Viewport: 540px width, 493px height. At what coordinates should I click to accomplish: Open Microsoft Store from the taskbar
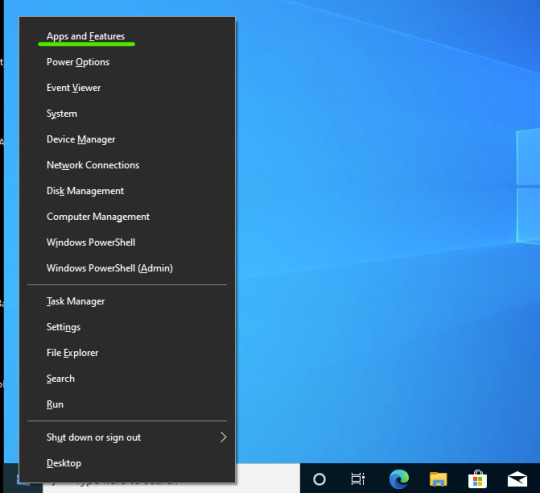[477, 479]
